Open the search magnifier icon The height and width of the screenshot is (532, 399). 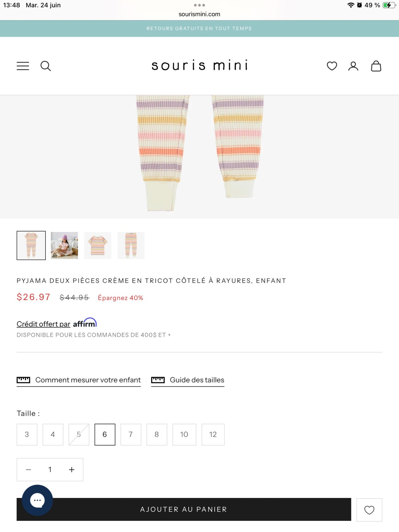coord(46,66)
